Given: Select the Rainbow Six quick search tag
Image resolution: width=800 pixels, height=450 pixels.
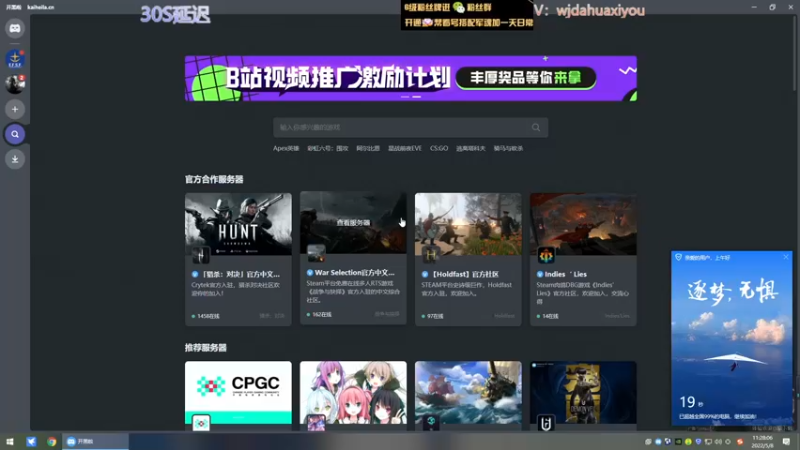Looking at the screenshot, I should (x=328, y=148).
